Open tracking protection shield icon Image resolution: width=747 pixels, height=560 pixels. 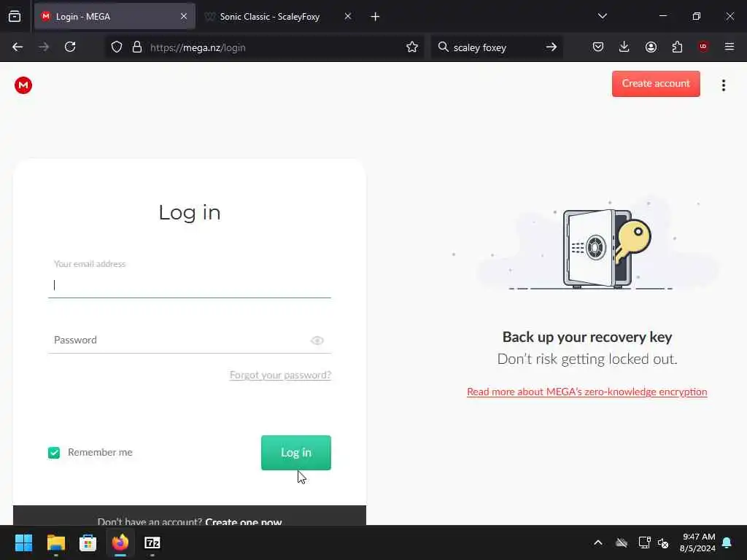tap(117, 47)
